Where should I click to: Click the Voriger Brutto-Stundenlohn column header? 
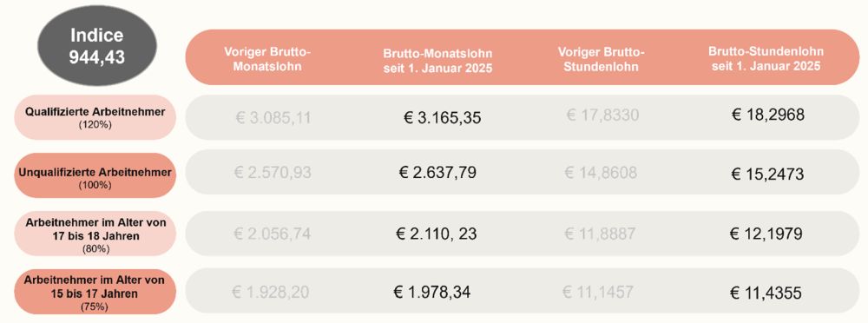tap(602, 59)
